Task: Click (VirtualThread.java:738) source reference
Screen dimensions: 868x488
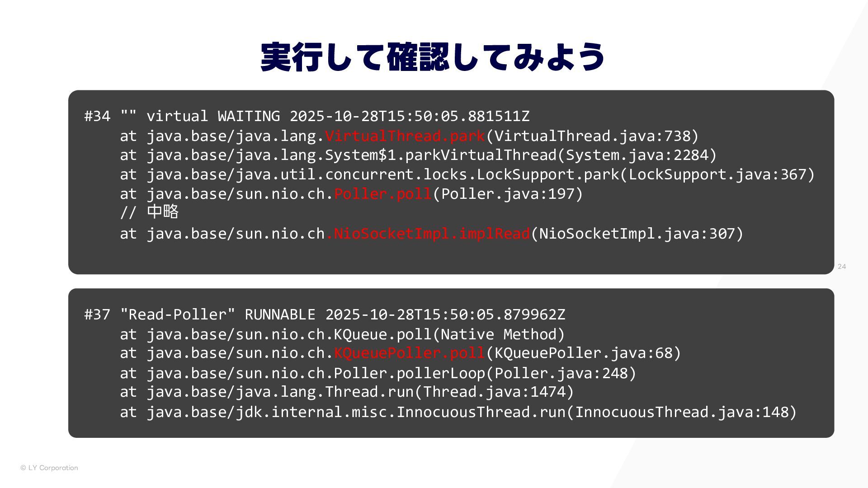Action: 592,136
